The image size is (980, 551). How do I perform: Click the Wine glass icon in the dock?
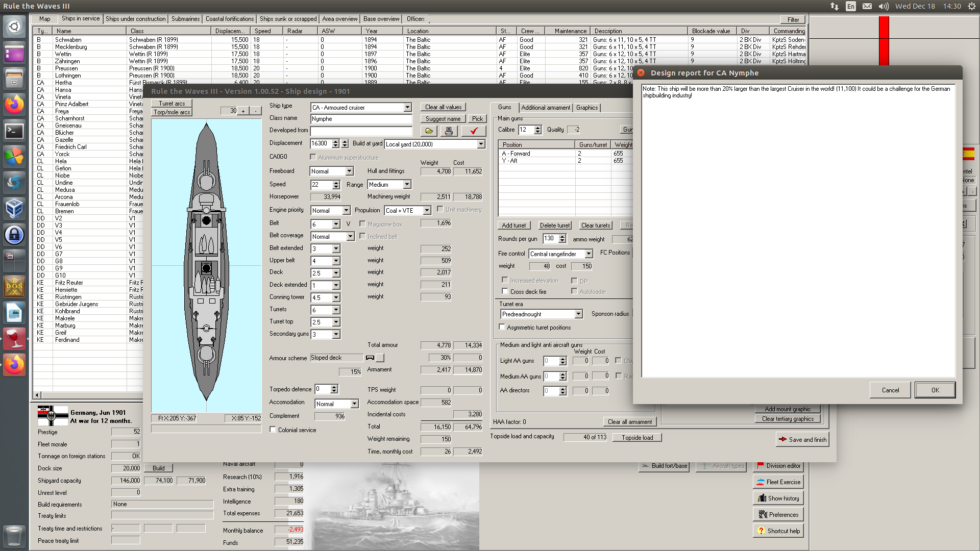click(14, 339)
